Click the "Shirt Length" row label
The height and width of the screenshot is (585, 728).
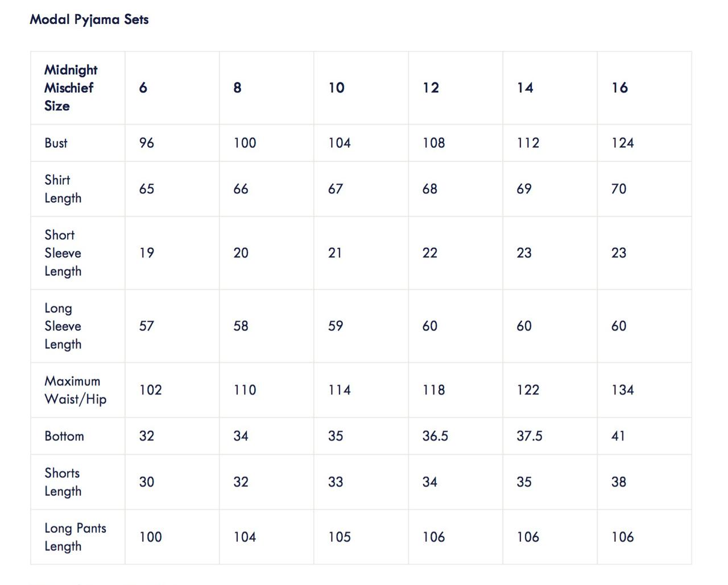[x=63, y=189]
